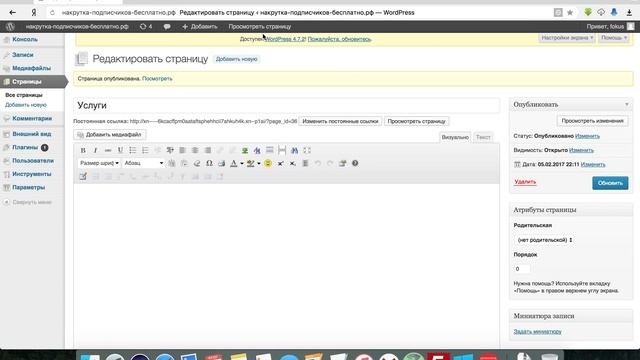Collapse the Опубликовать panel with its arrow
The height and width of the screenshot is (360, 640).
point(627,104)
